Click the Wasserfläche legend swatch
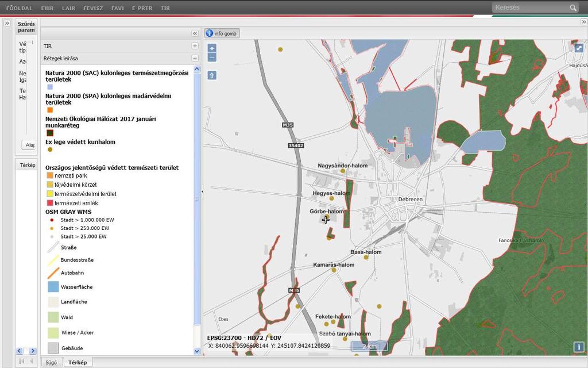The height and width of the screenshot is (368, 588). tap(53, 287)
